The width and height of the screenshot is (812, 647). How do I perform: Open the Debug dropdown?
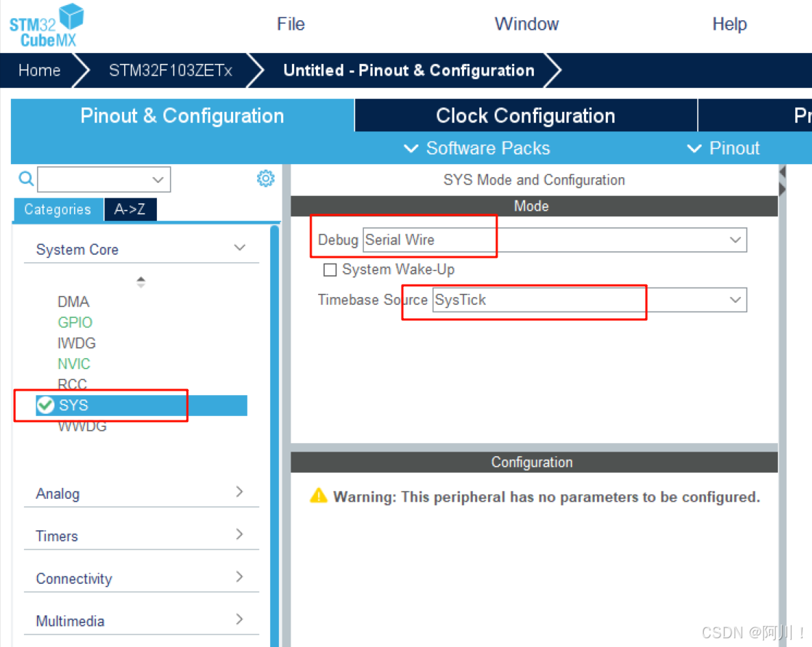555,240
